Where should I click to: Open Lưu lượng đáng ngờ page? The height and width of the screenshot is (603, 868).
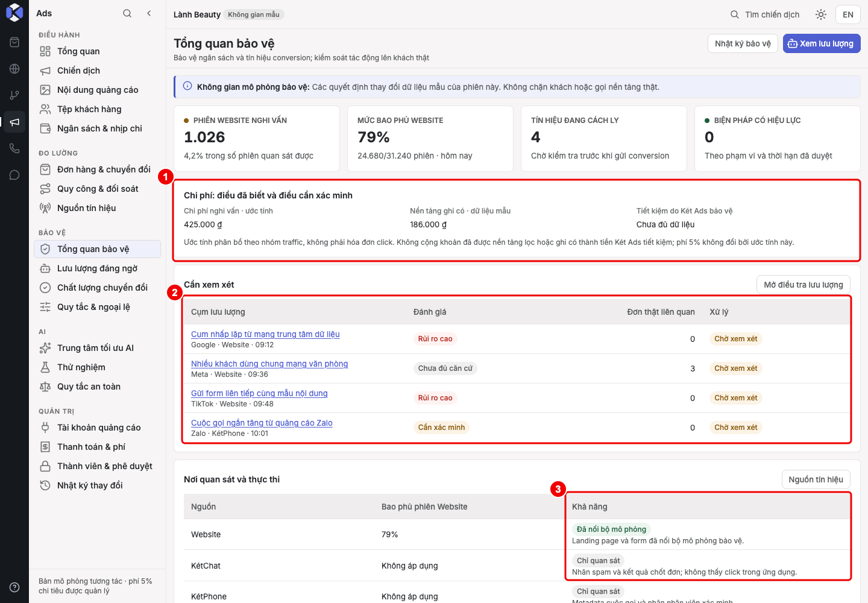pyautogui.click(x=97, y=268)
